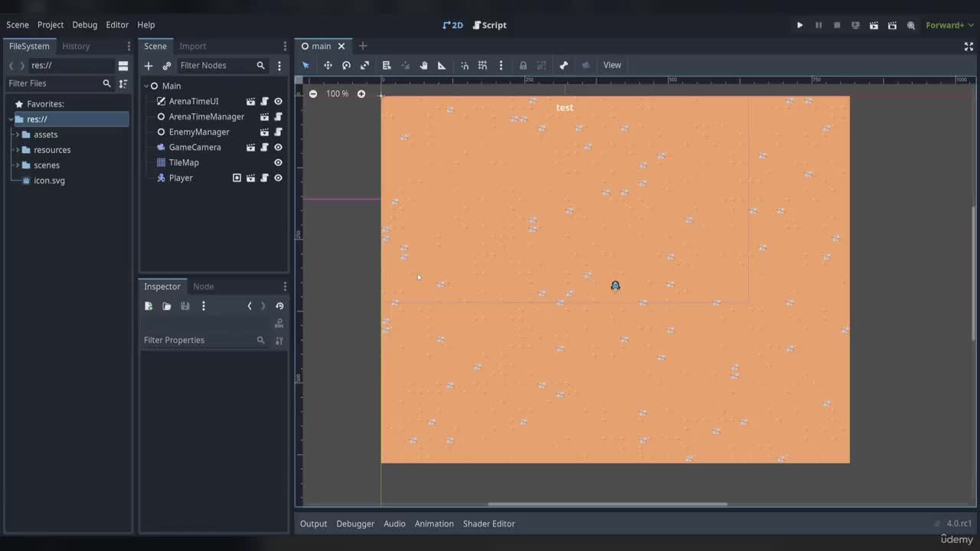Open GameCamera scene in editor icon

[x=250, y=147]
